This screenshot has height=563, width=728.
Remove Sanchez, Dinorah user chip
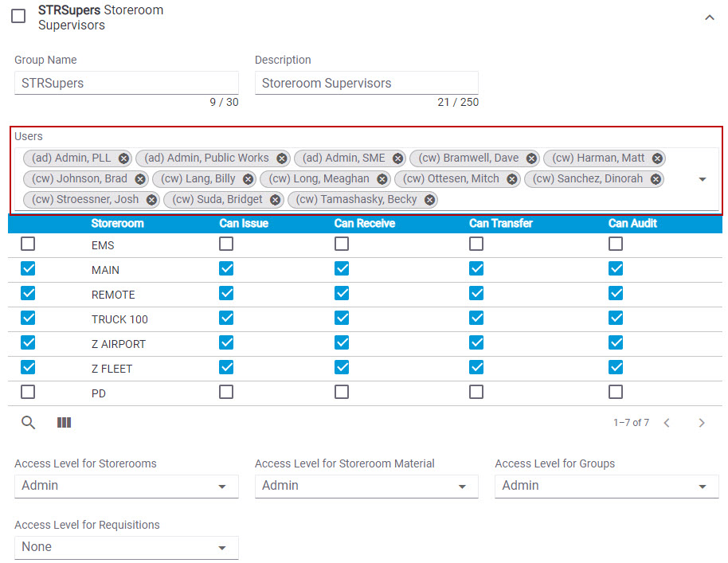pos(656,179)
